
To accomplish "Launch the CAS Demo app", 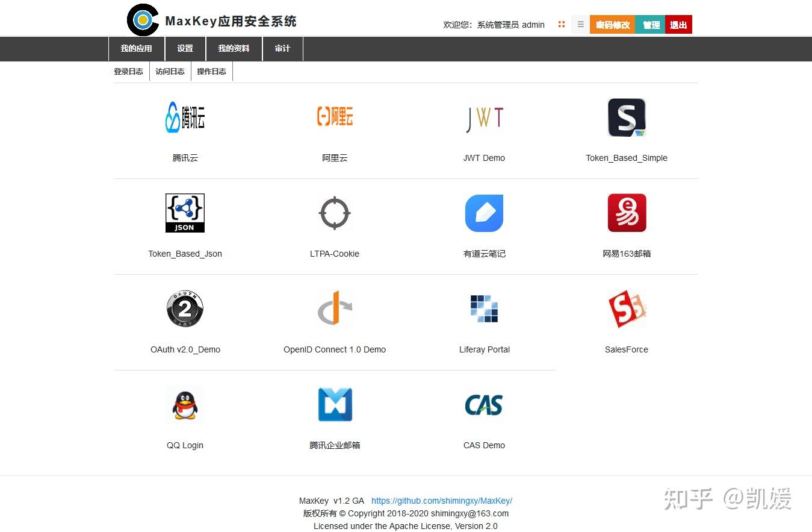I will click(x=484, y=404).
